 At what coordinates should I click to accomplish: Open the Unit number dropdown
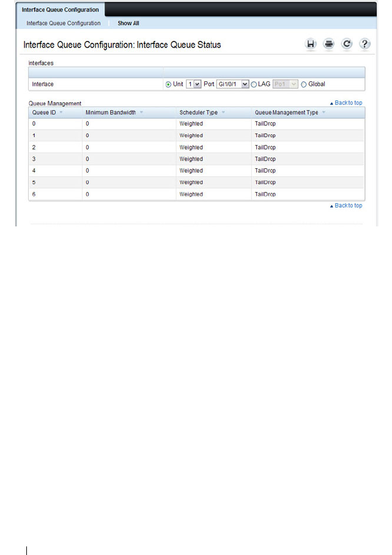coord(193,84)
